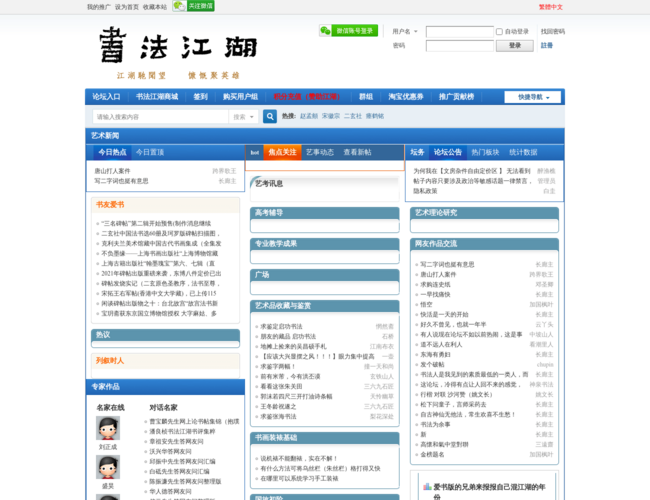Expand the 快捷导航 dropdown
650x500 pixels.
click(532, 97)
